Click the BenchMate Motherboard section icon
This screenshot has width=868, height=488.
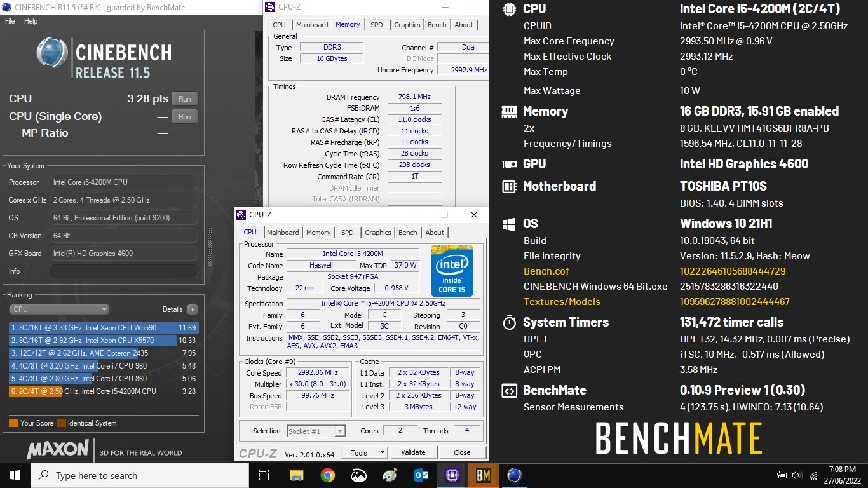509,186
